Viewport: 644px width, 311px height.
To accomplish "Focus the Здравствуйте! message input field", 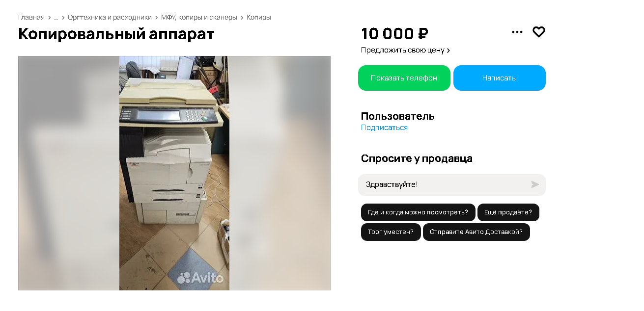I will 445,185.
